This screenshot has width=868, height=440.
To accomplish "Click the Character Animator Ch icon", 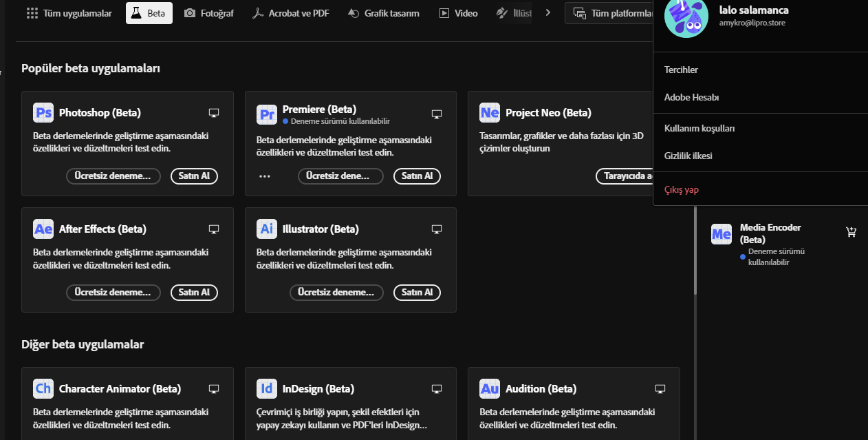I will point(43,388).
